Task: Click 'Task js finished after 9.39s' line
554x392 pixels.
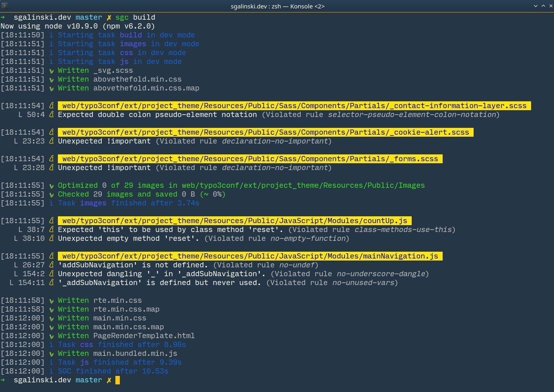Action: (x=120, y=362)
